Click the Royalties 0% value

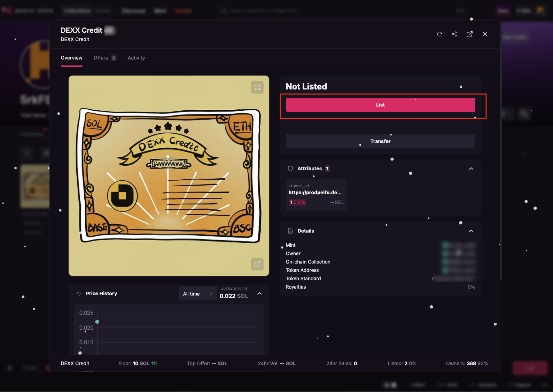pyautogui.click(x=471, y=287)
